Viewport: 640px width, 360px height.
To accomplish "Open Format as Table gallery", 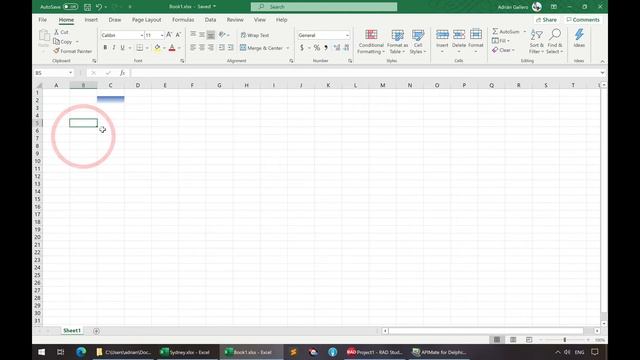I will pos(397,42).
